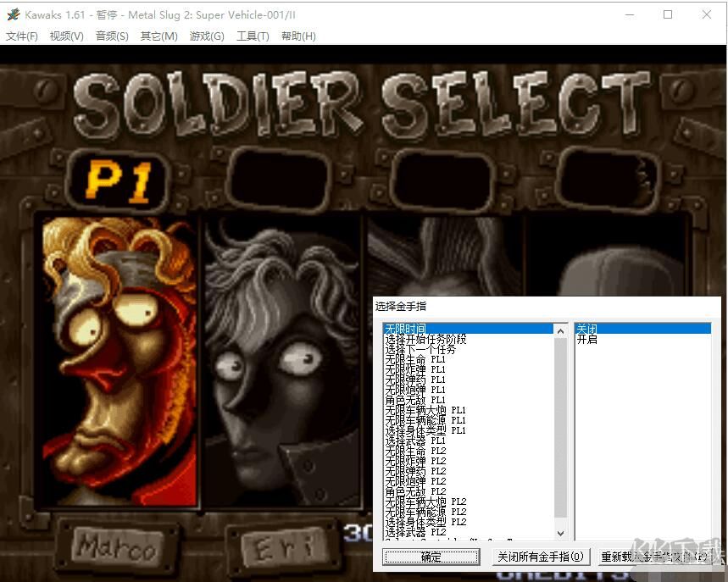Screen dimensions: 728x582
Task: Click the 确定 button
Action: point(431,557)
